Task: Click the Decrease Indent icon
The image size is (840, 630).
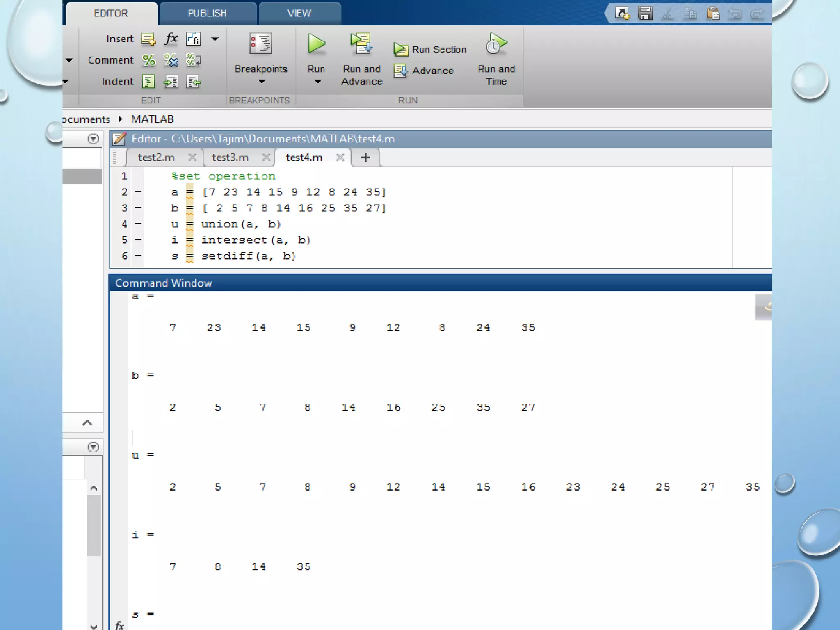Action: tap(193, 82)
